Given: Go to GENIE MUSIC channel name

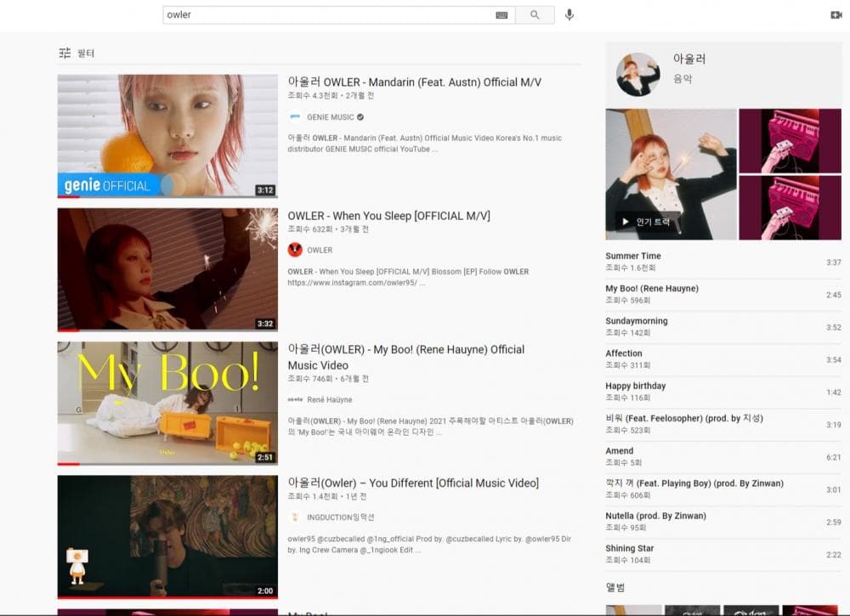Looking at the screenshot, I should point(330,117).
